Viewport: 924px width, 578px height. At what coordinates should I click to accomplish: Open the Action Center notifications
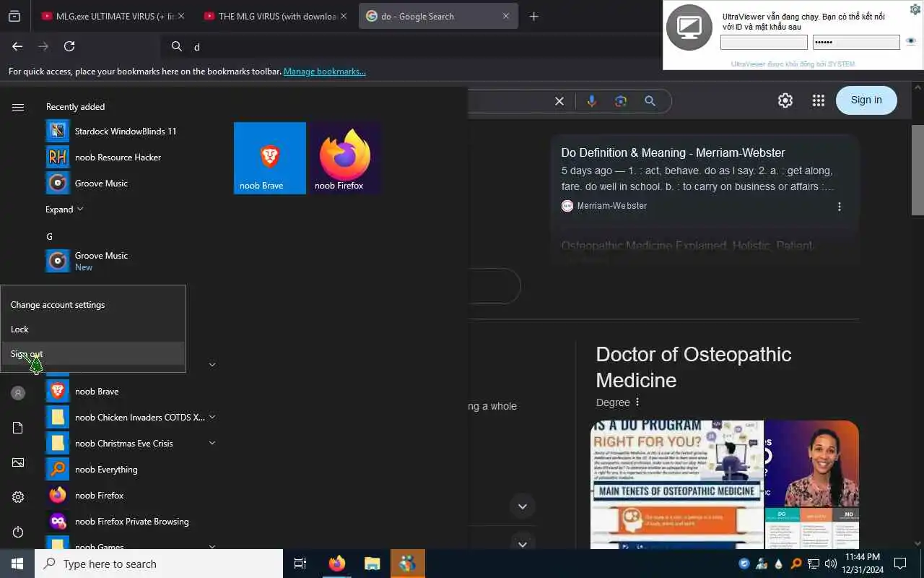coord(900,564)
